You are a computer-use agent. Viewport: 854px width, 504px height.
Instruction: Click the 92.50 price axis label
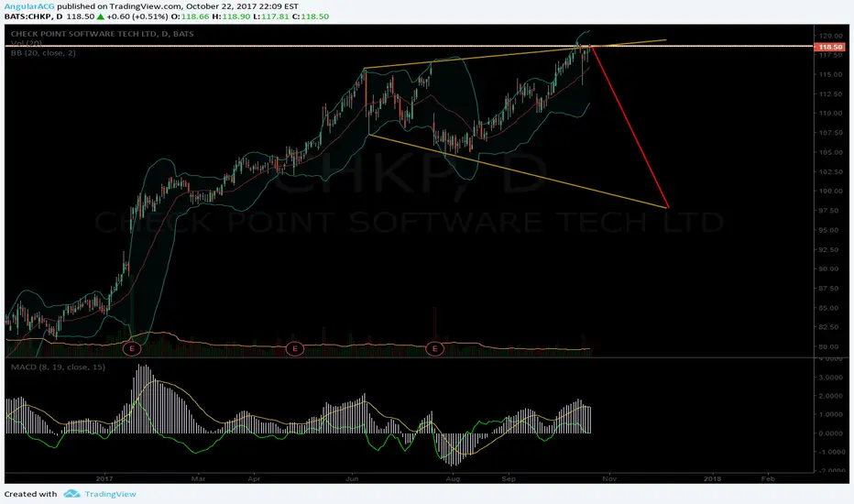click(830, 249)
